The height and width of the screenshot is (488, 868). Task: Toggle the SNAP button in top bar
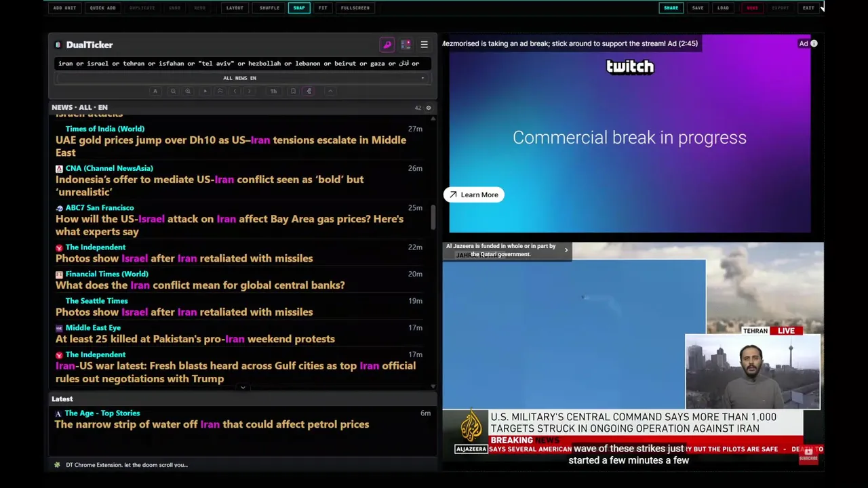click(299, 8)
